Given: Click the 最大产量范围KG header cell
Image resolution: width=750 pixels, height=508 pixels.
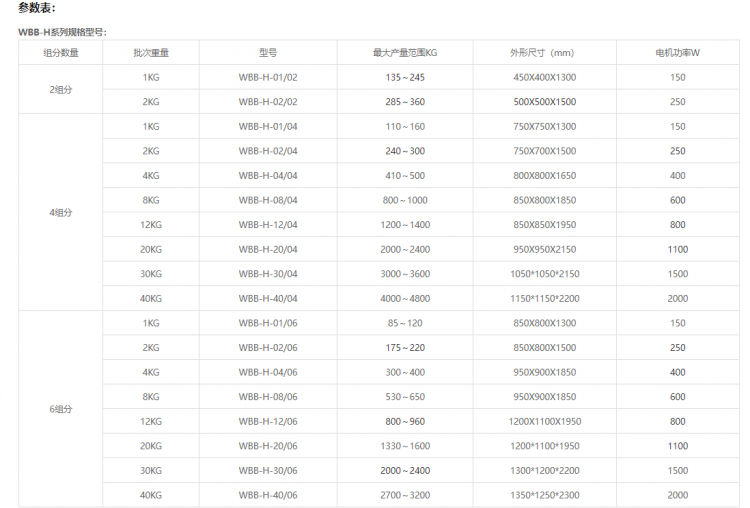Looking at the screenshot, I should pyautogui.click(x=404, y=52).
